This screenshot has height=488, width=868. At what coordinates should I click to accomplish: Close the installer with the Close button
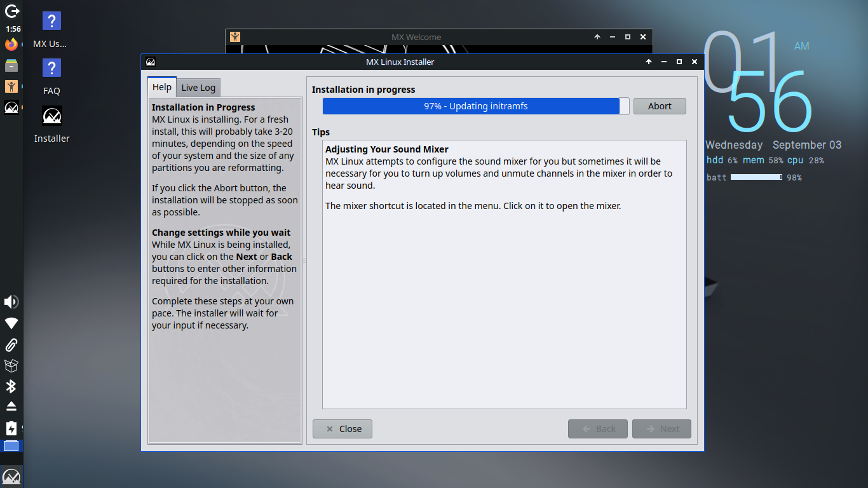[342, 429]
